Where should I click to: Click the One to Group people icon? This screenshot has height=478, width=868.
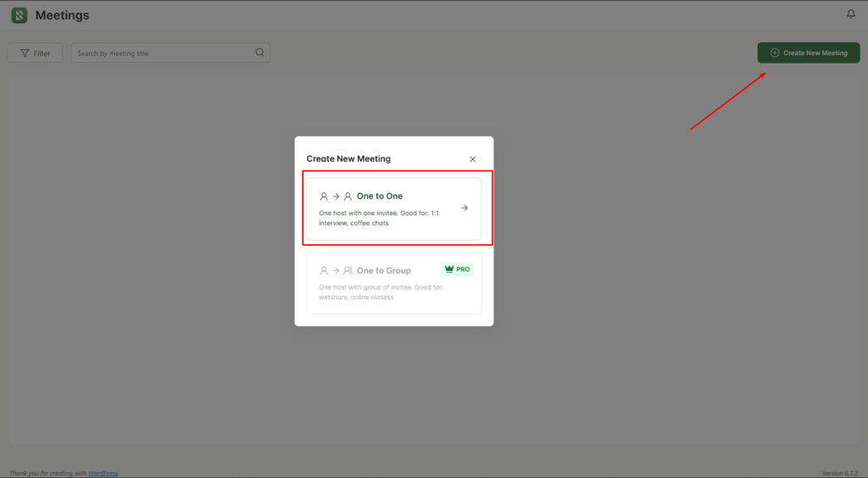pos(336,270)
